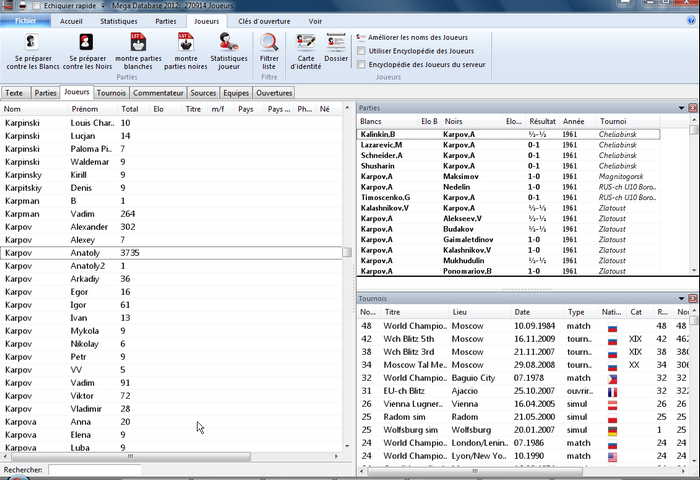Select the player Karpov Vadim row
Viewport: 700px width, 480px height.
171,383
